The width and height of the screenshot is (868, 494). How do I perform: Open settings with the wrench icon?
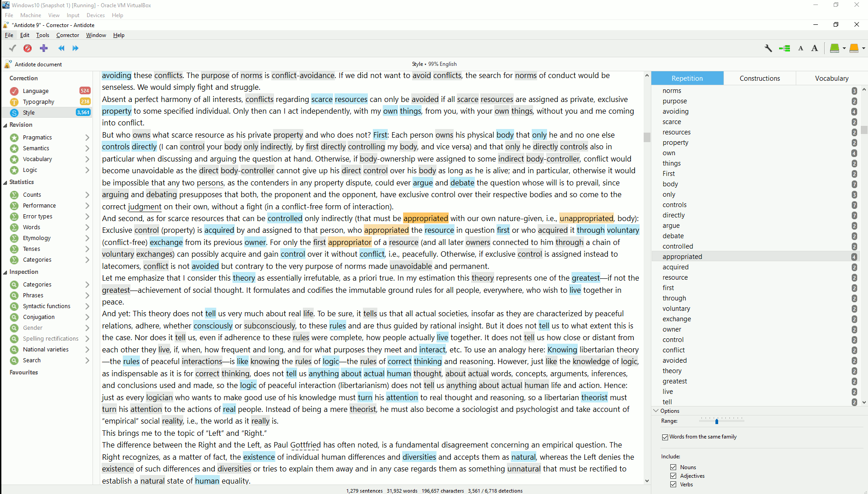(768, 48)
